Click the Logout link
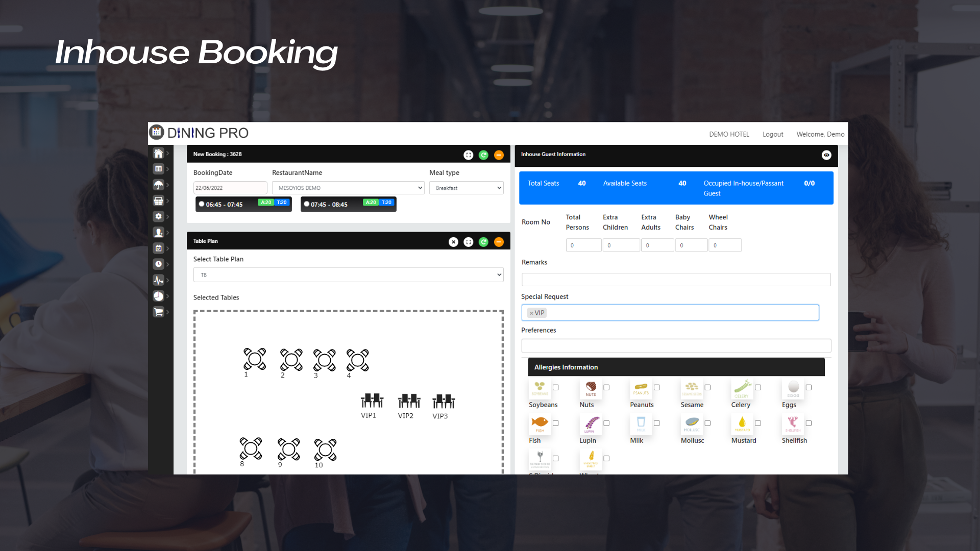This screenshot has width=980, height=551. point(773,134)
